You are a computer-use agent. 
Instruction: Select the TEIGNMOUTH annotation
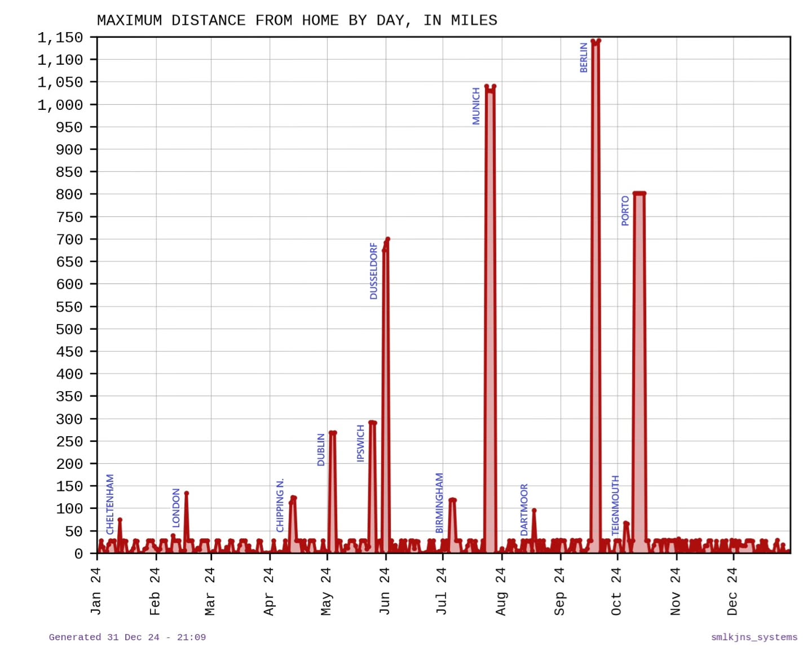[615, 506]
